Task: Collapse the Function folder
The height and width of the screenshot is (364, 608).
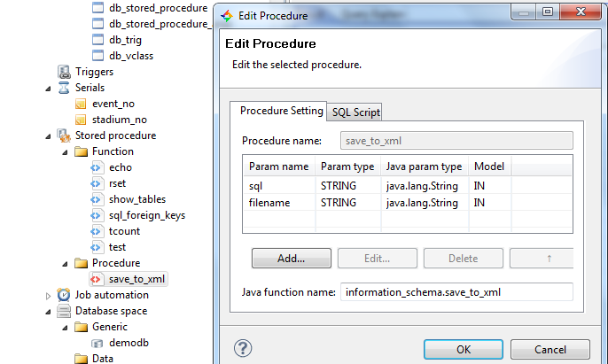Action: point(66,151)
